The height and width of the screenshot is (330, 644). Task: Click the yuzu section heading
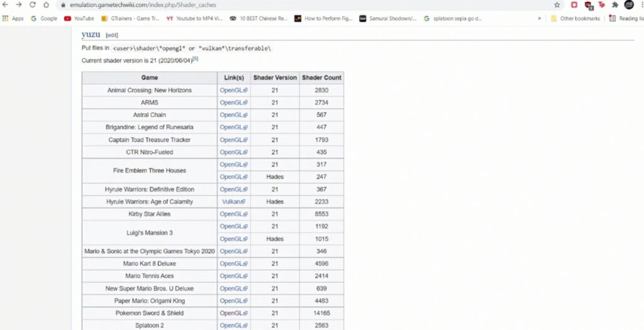point(91,35)
